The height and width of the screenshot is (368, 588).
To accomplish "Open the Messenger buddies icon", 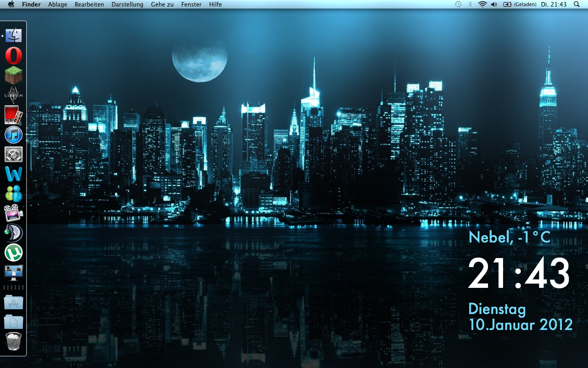I will coord(13,194).
